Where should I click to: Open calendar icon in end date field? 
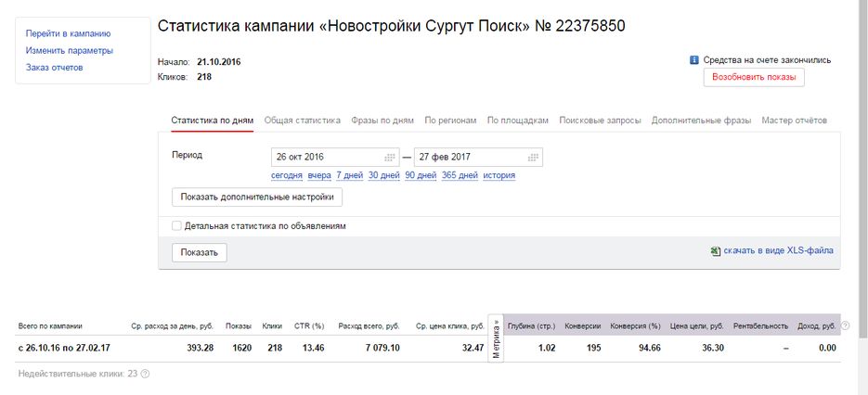(x=533, y=158)
